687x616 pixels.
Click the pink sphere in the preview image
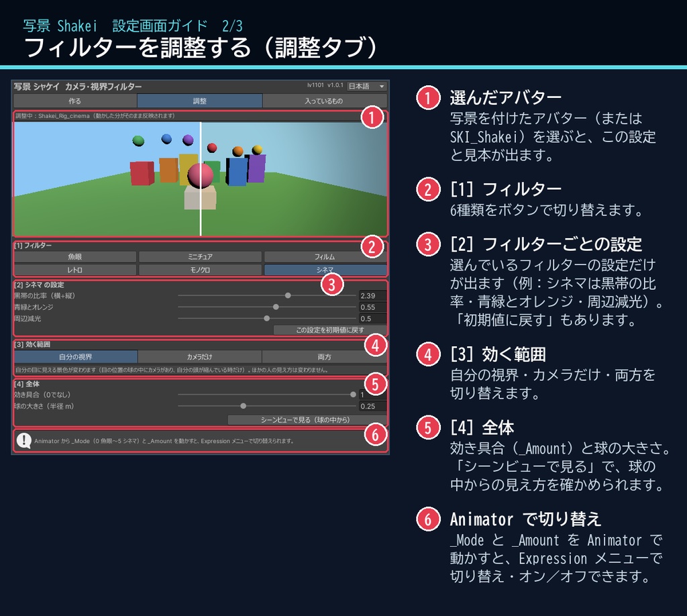click(201, 175)
